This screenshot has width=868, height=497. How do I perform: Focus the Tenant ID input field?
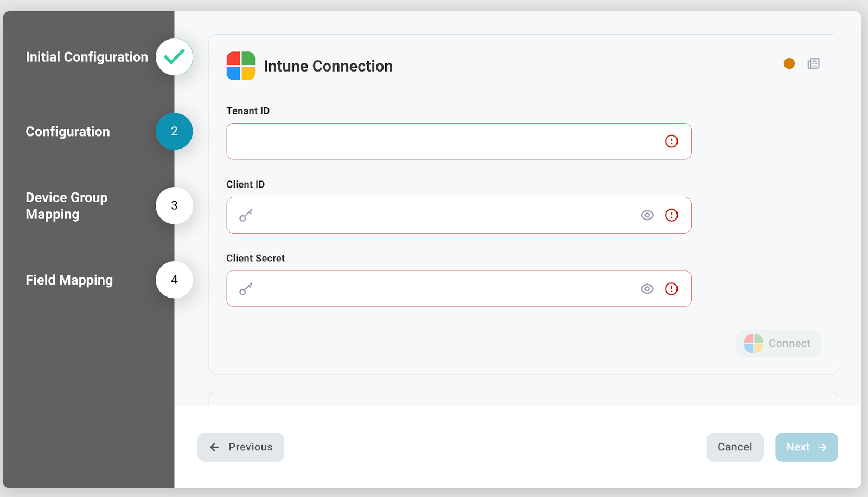pos(459,141)
